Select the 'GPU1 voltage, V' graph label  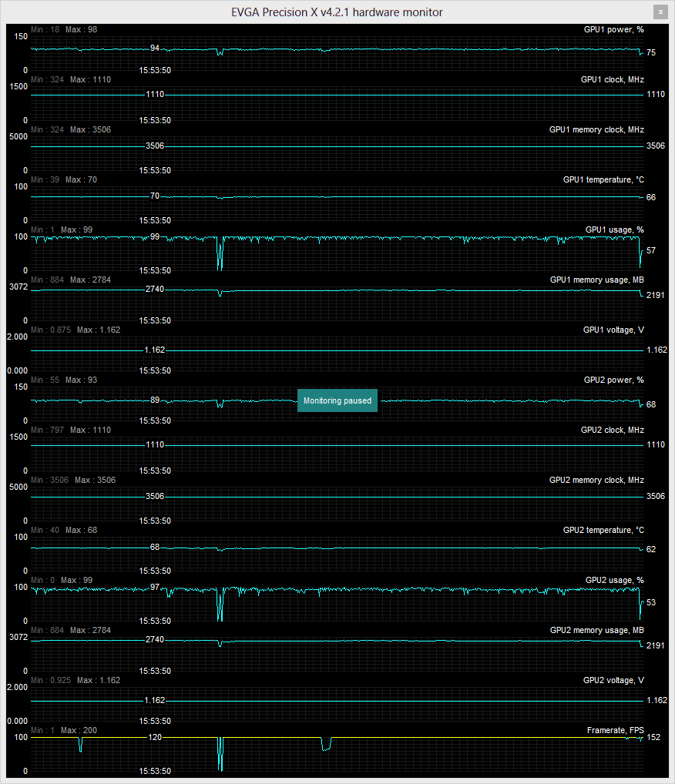tap(613, 330)
